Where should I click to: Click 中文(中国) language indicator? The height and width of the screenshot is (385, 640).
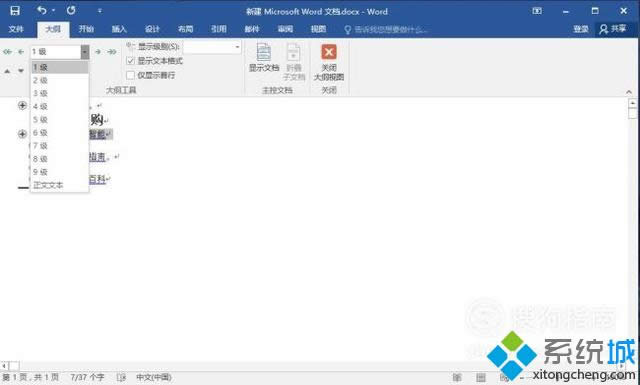click(x=154, y=377)
